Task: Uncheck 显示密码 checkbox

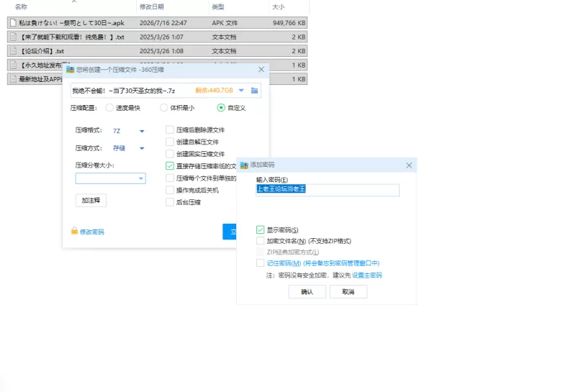Action: pyautogui.click(x=260, y=229)
